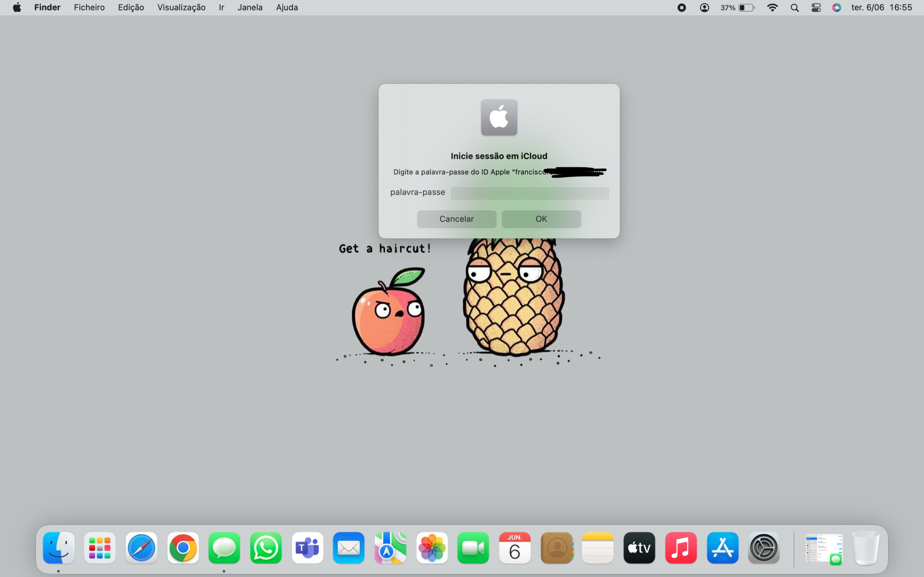Open Microsoft Teams in the Dock
Screen dimensions: 924x577
(x=307, y=548)
